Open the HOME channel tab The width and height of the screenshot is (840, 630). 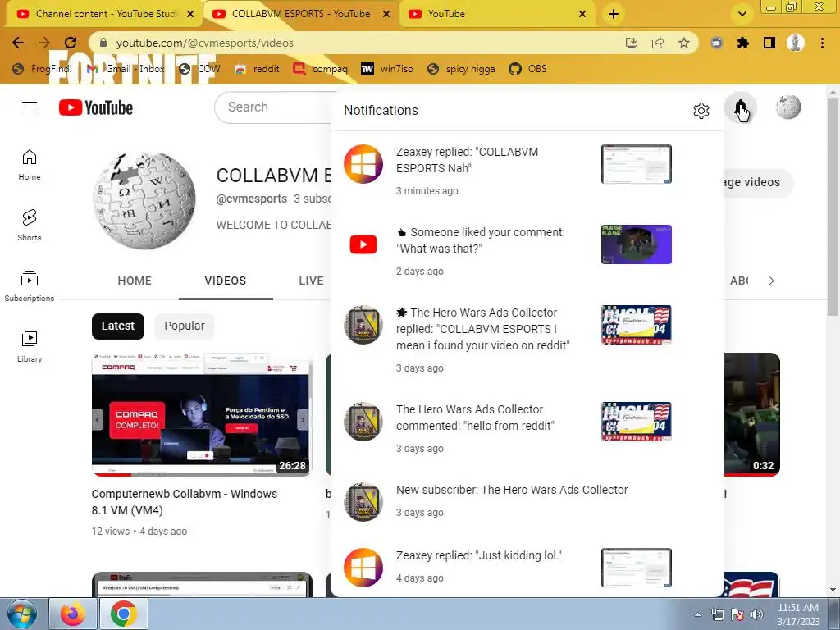click(x=135, y=281)
